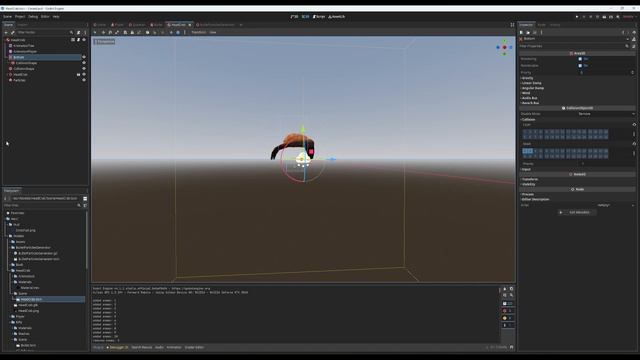Open the Project menu

[x=20, y=17]
